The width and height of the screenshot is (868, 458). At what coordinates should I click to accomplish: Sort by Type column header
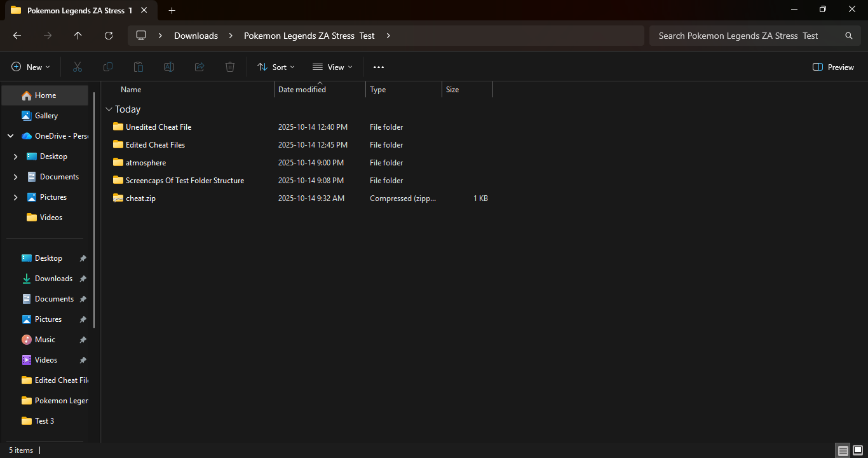tap(404, 90)
